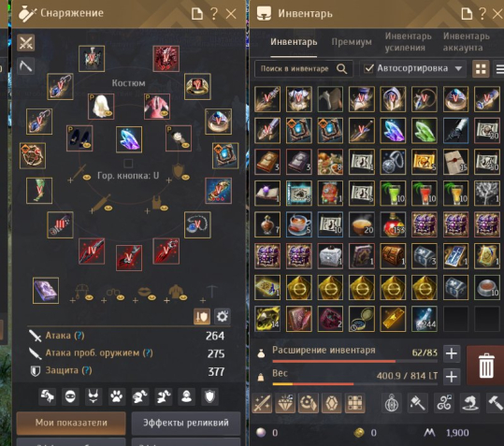This screenshot has width=504, height=446.
Task: Click the paw pet icon below the stats
Action: click(x=116, y=396)
